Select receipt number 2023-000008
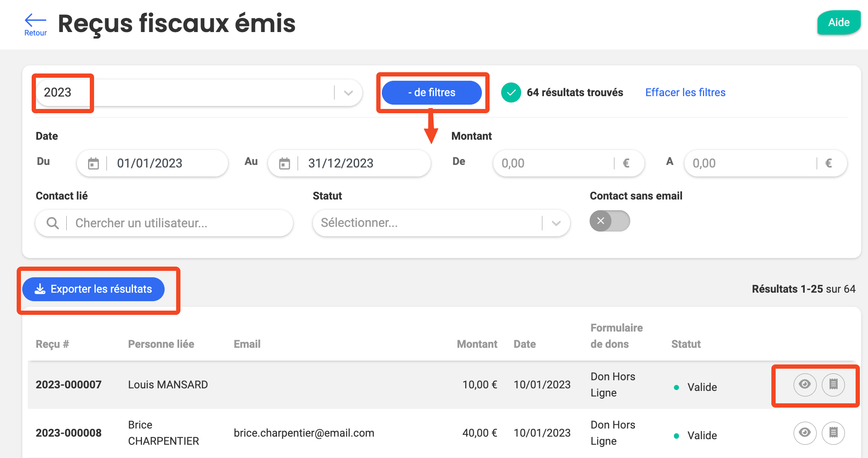The height and width of the screenshot is (458, 868). click(68, 433)
